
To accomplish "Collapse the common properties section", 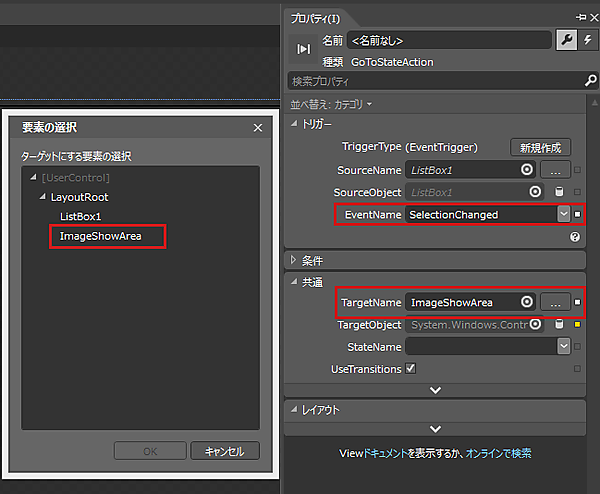I will (293, 282).
